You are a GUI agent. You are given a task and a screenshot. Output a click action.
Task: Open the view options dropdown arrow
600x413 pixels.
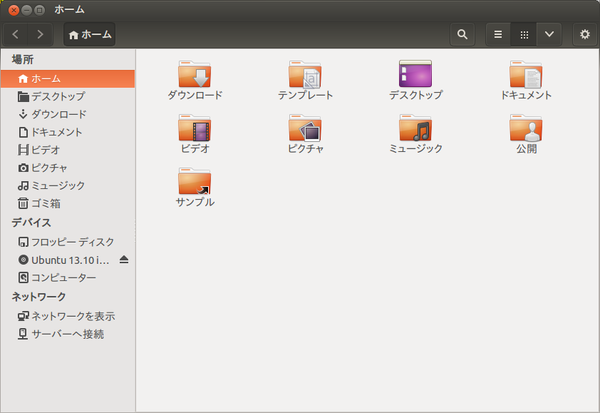pos(549,34)
